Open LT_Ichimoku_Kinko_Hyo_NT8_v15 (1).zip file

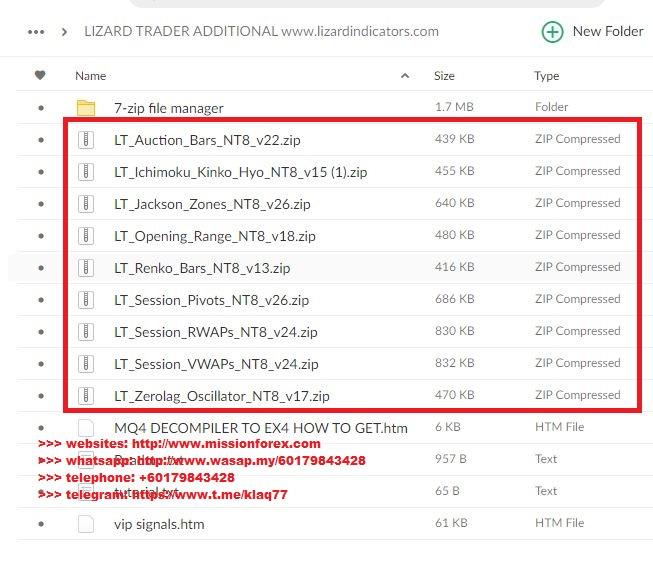(240, 172)
